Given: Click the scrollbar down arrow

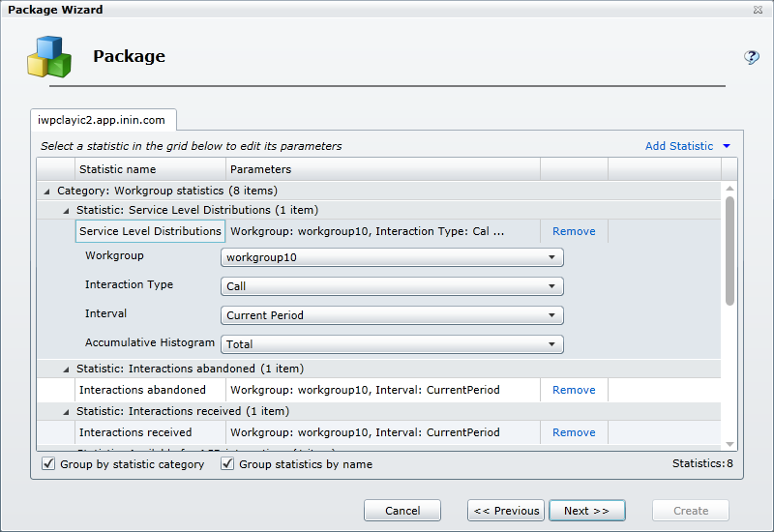Looking at the screenshot, I should coord(729,443).
